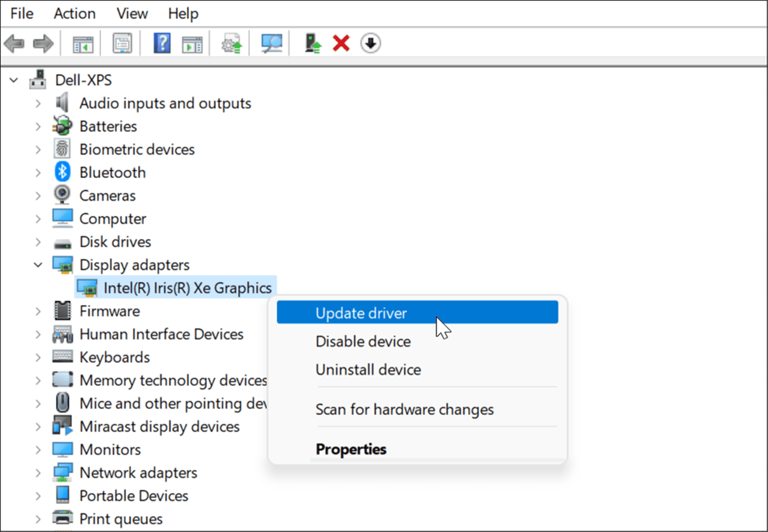
Task: Collapse the Display adapters category
Action: click(39, 265)
